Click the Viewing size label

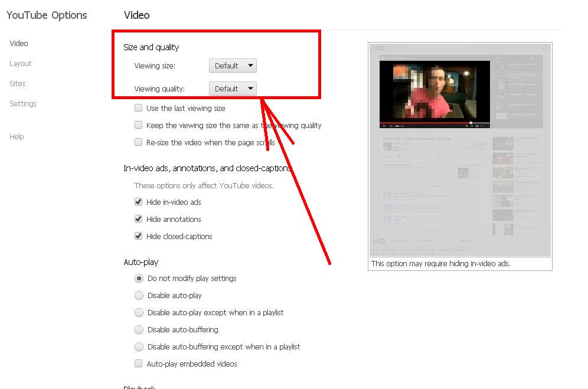[155, 66]
